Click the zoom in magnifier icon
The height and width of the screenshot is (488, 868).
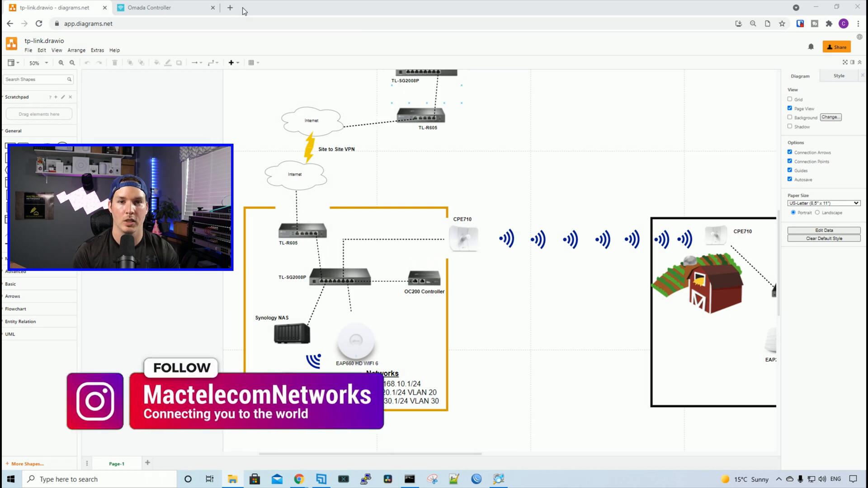[61, 63]
